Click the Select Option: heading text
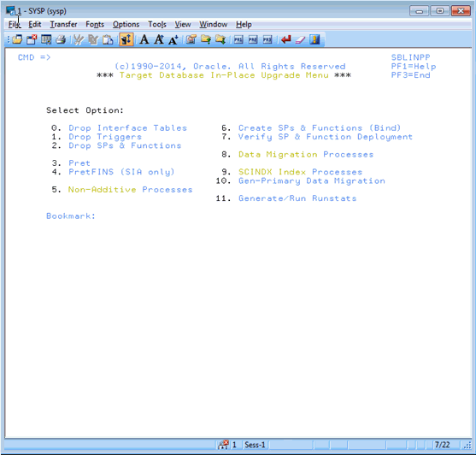This screenshot has width=476, height=455. pyautogui.click(x=85, y=110)
